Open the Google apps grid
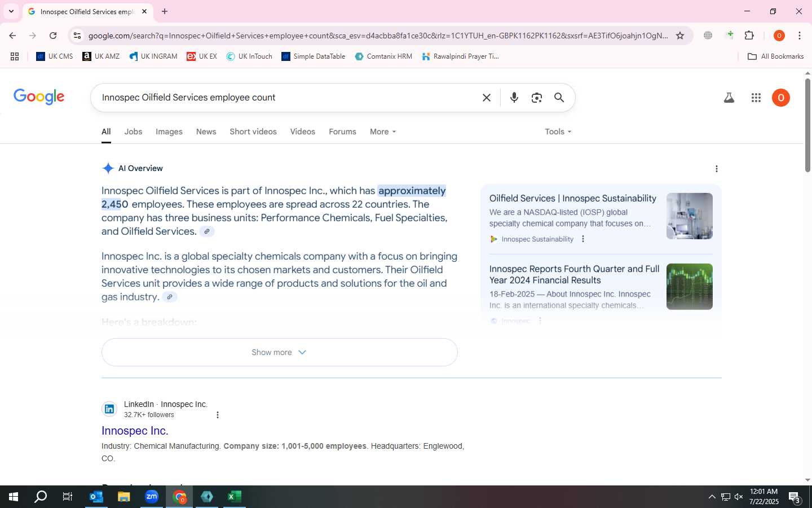The width and height of the screenshot is (812, 508). click(756, 98)
